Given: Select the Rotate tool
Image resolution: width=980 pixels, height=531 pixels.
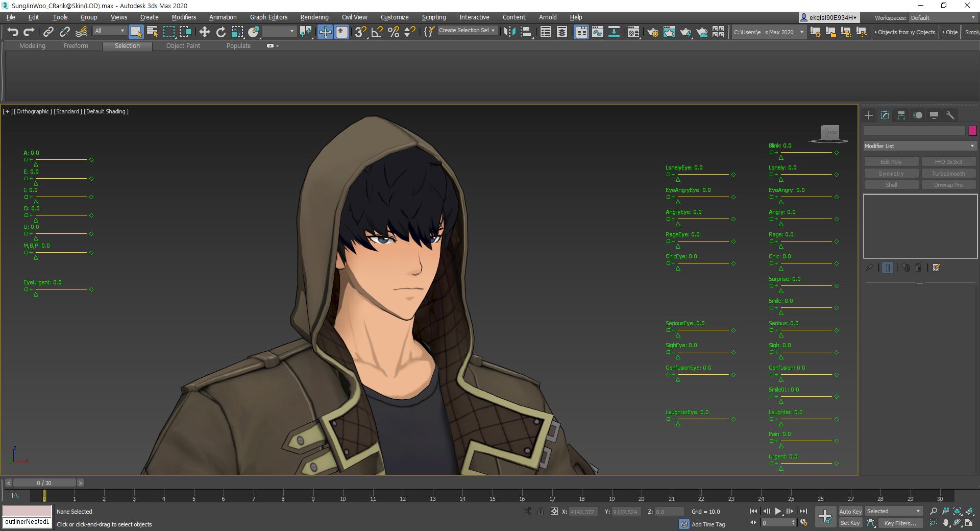Looking at the screenshot, I should (x=220, y=32).
